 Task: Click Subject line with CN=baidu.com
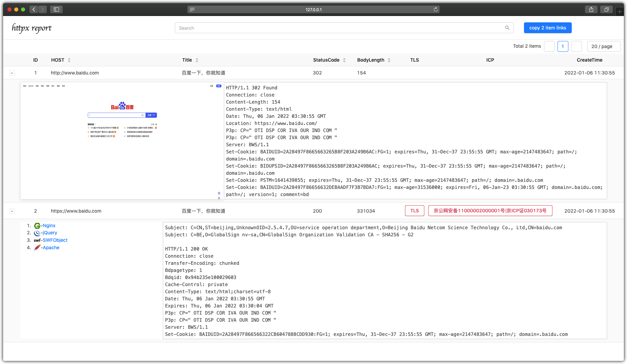click(x=363, y=228)
